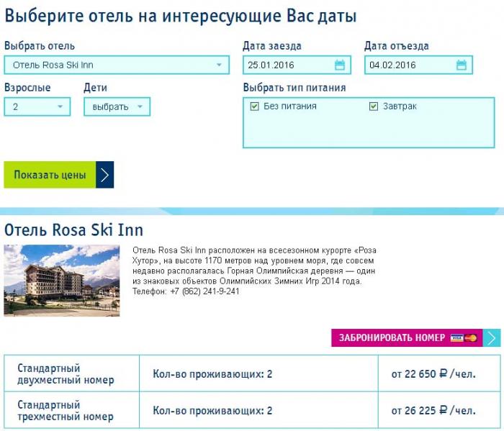504x431 pixels.
Task: Open the check-in date calendar icon
Action: coord(339,65)
